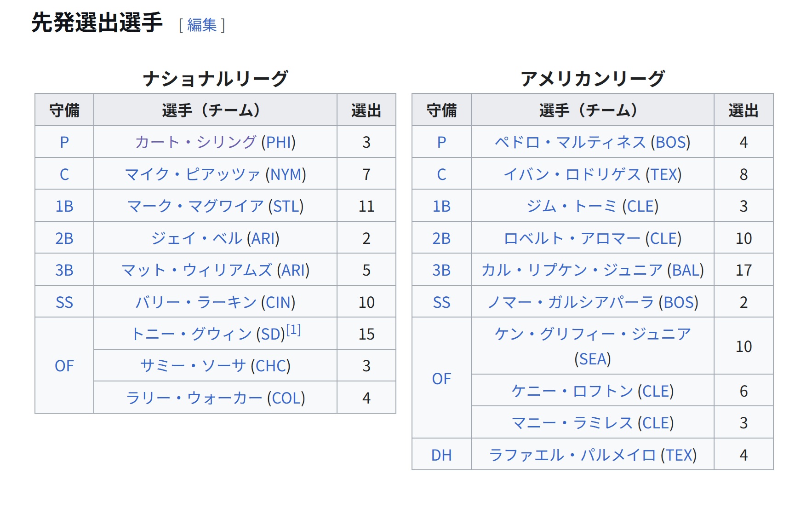Image resolution: width=812 pixels, height=508 pixels.
Task: Open イバン・ロドリゲス player page
Action: pos(572,174)
